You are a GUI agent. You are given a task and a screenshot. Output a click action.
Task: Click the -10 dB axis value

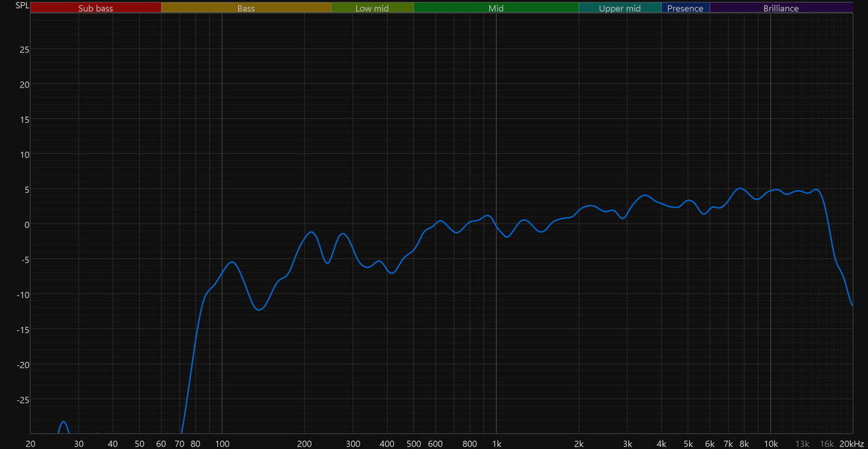click(x=22, y=295)
